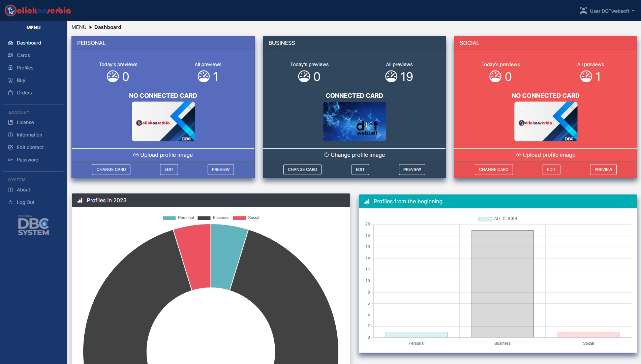The image size is (641, 364).
Task: Open Profiles in the sidebar menu
Action: pos(25,68)
